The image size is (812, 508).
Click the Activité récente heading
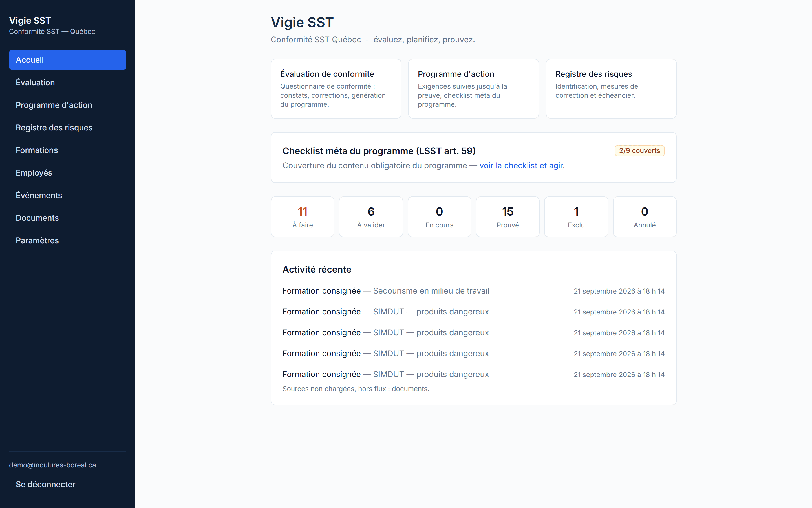tap(317, 270)
